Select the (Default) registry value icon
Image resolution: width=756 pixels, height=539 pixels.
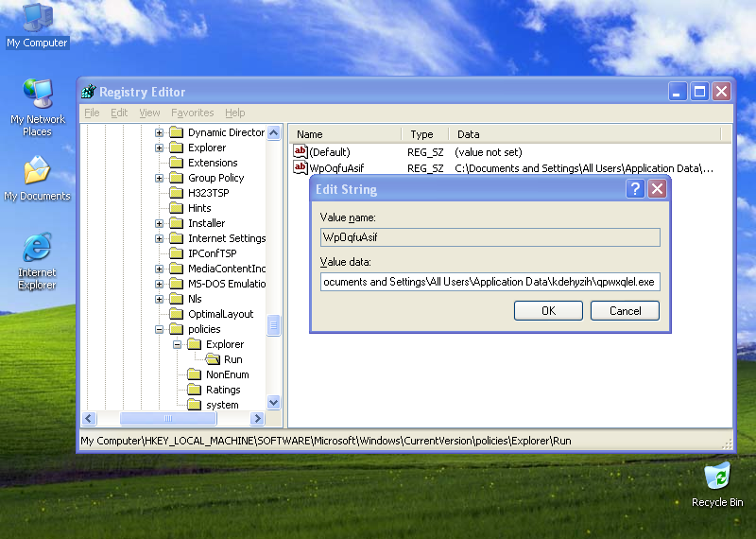pos(301,152)
